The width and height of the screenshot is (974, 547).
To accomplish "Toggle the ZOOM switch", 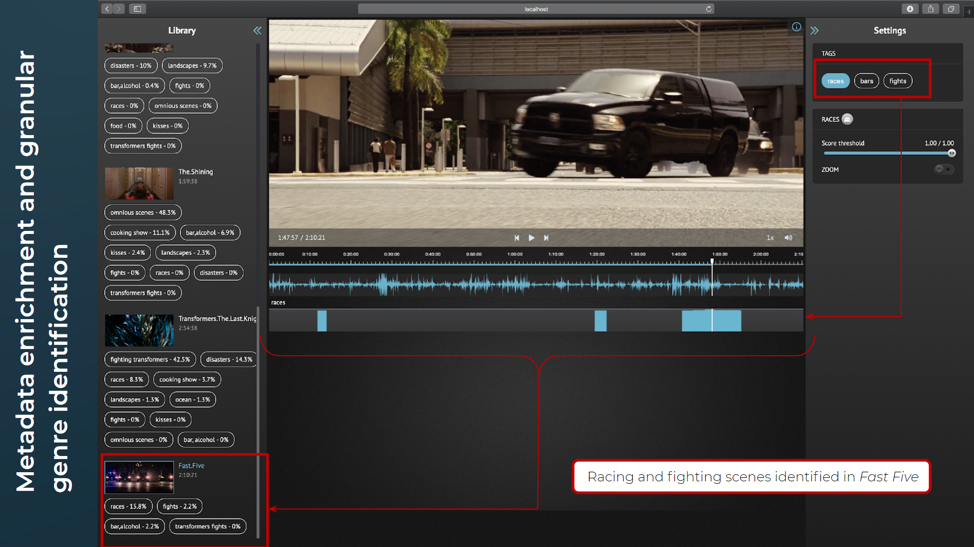I will pos(944,170).
